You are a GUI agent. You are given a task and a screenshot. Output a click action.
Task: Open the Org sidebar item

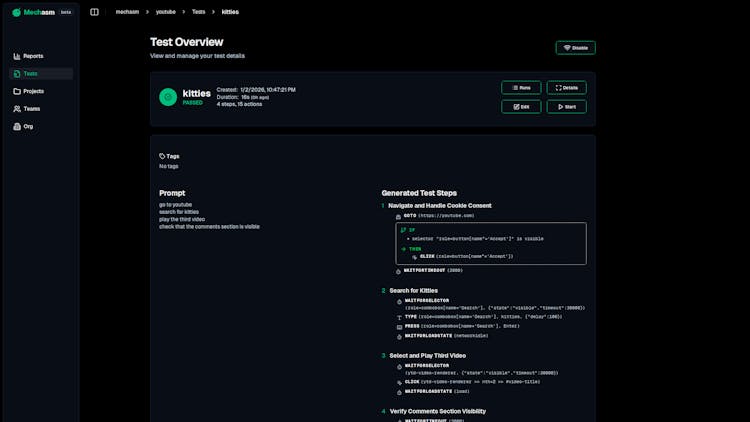tap(28, 126)
